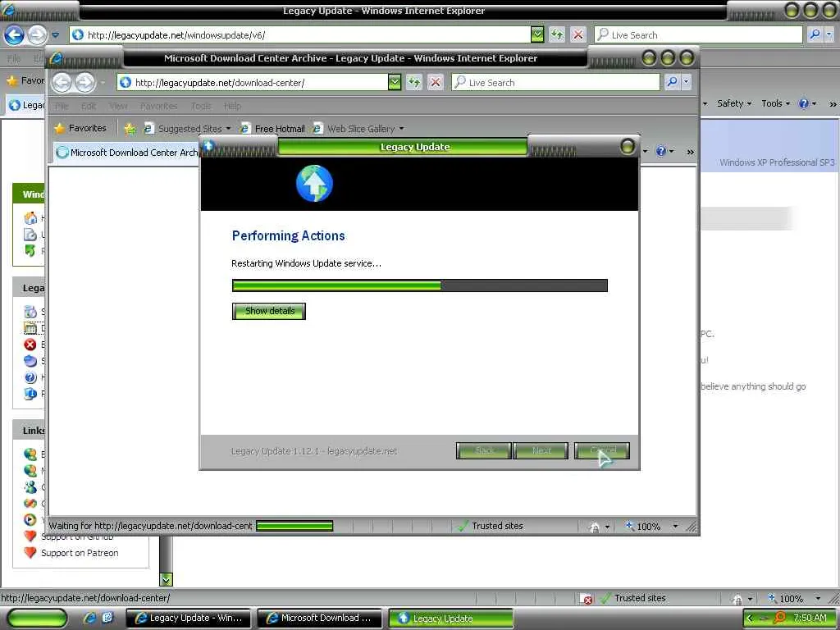Click Favorites star in main browser window
840x630 pixels.
click(x=25, y=80)
